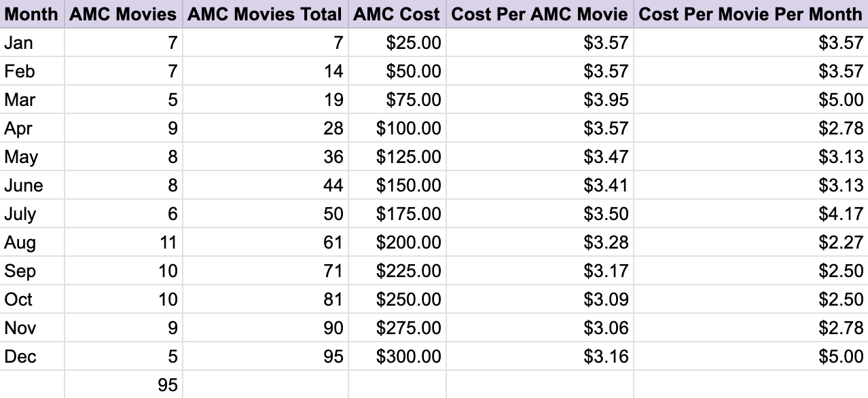Select the $2.27 cell in Aug row

coord(751,242)
